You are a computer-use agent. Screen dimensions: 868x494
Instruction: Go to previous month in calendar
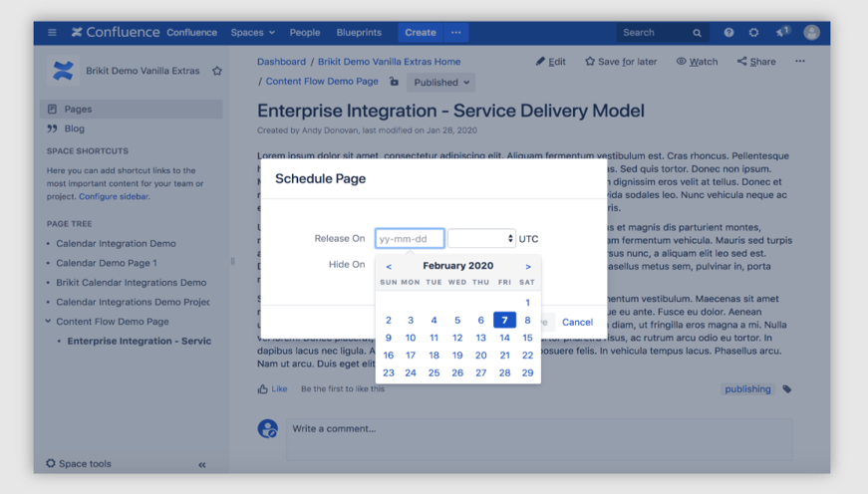coord(389,267)
